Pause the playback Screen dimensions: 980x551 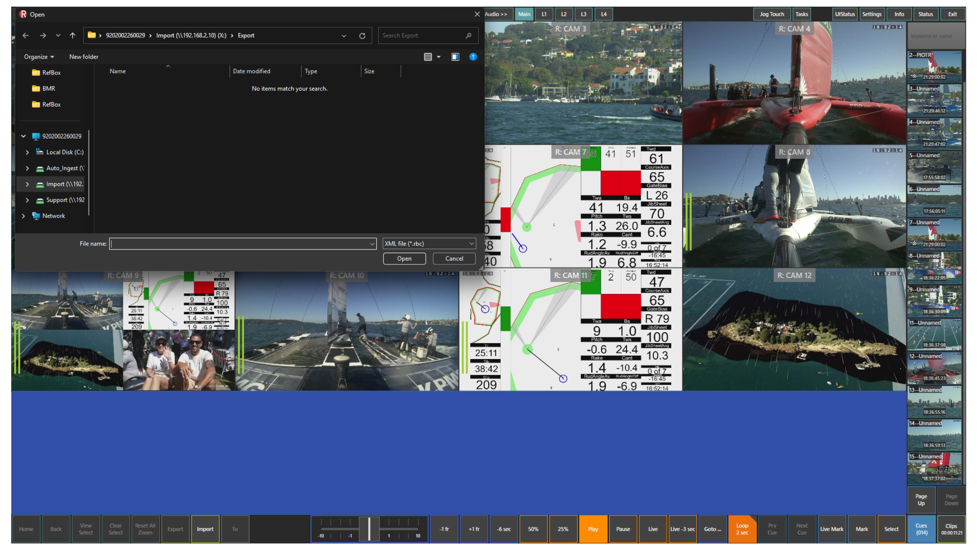click(623, 529)
